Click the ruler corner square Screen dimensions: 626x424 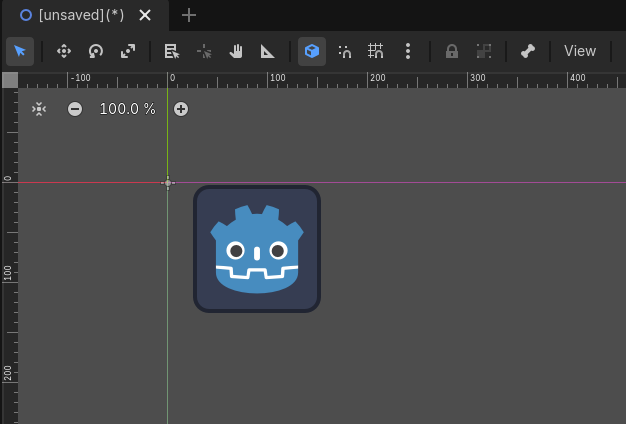pos(10,80)
